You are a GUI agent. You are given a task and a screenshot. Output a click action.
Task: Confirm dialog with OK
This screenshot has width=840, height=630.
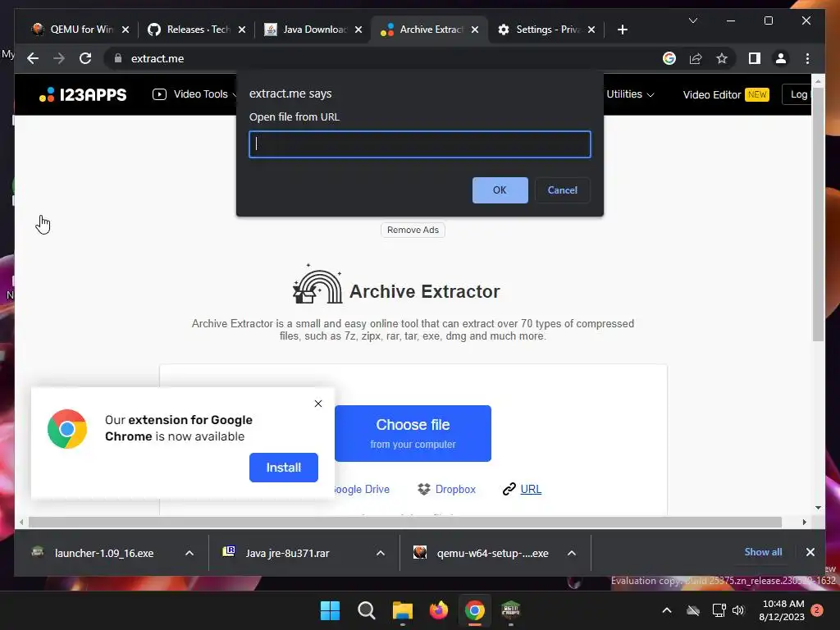click(500, 190)
